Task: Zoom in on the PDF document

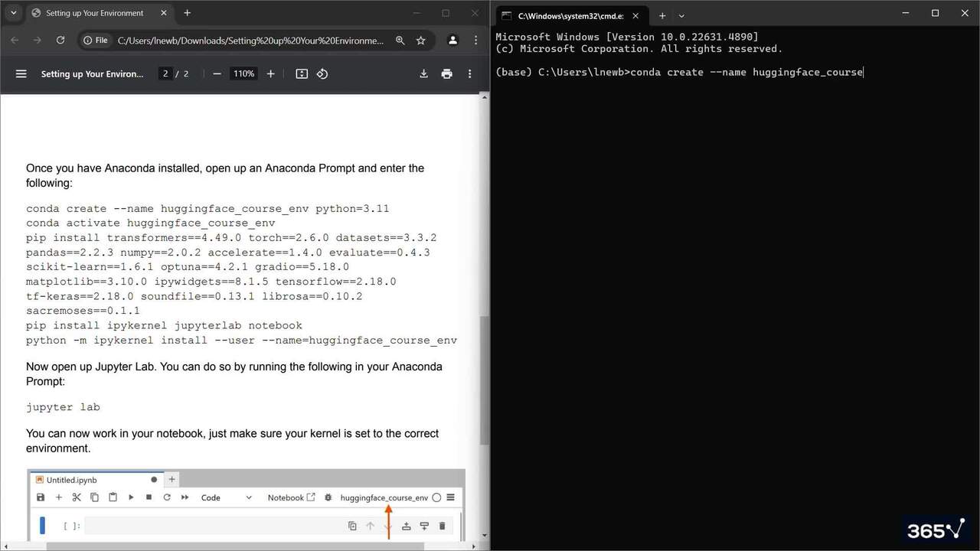Action: [270, 73]
